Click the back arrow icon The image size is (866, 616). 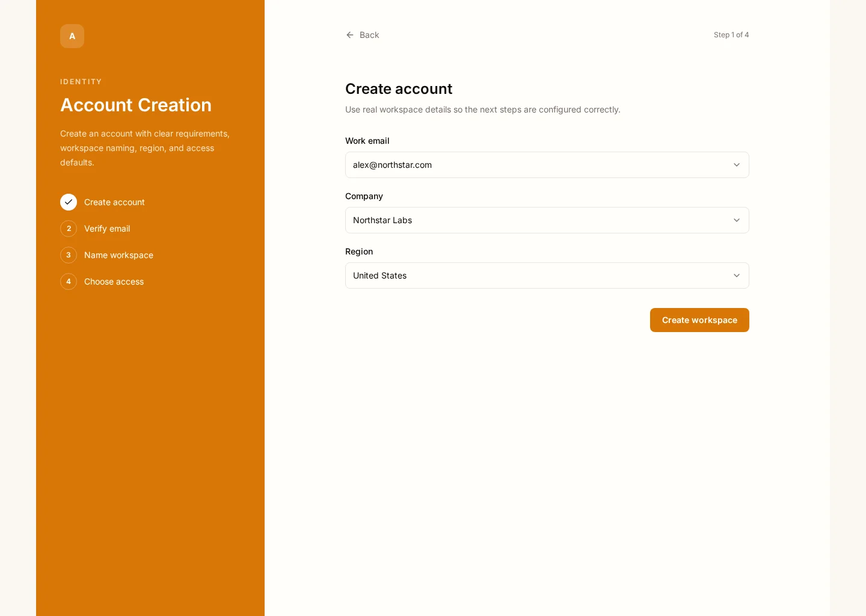coord(350,35)
